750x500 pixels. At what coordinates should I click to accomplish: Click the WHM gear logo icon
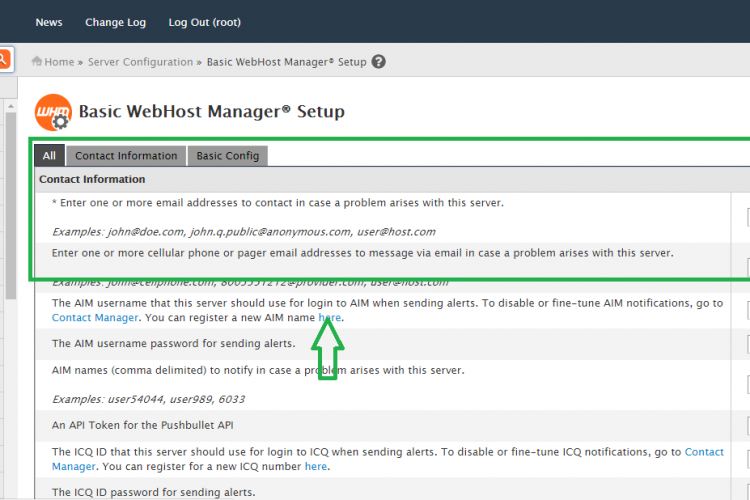tap(53, 112)
